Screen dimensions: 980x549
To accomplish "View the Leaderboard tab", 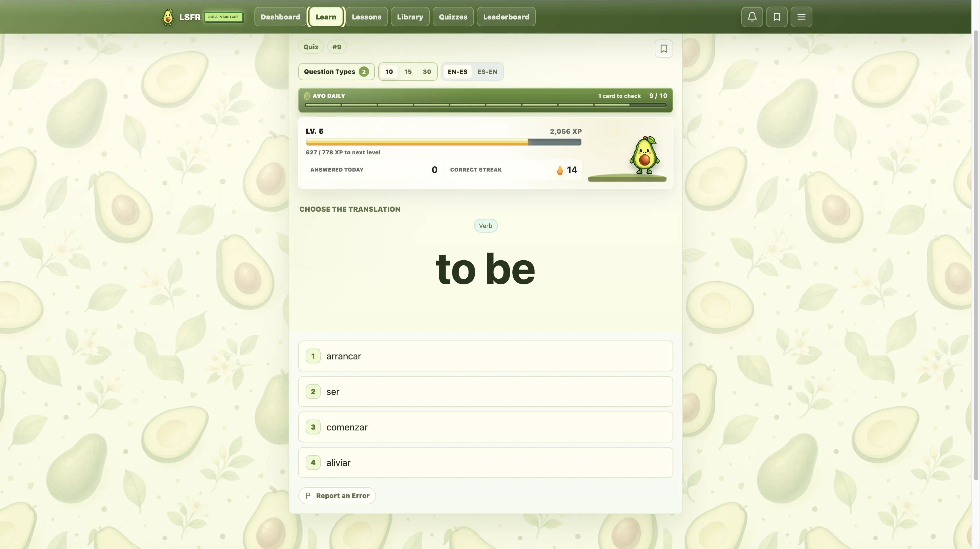I will click(506, 17).
